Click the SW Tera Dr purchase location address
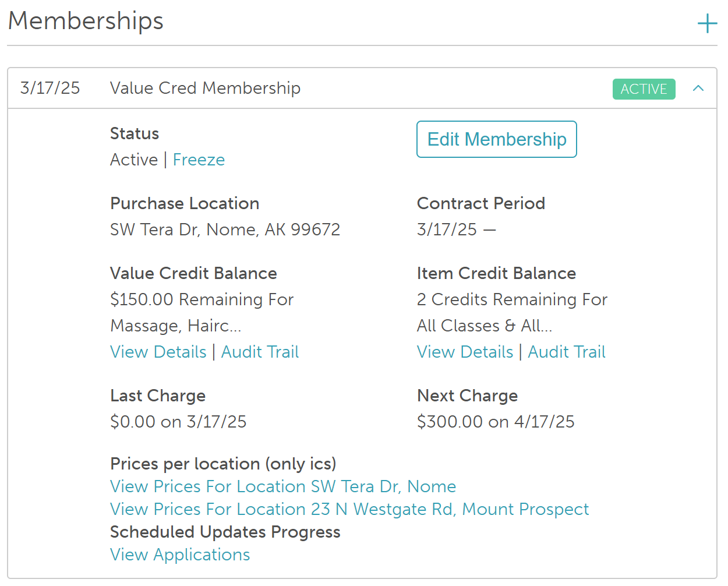This screenshot has width=728, height=586. click(x=225, y=230)
